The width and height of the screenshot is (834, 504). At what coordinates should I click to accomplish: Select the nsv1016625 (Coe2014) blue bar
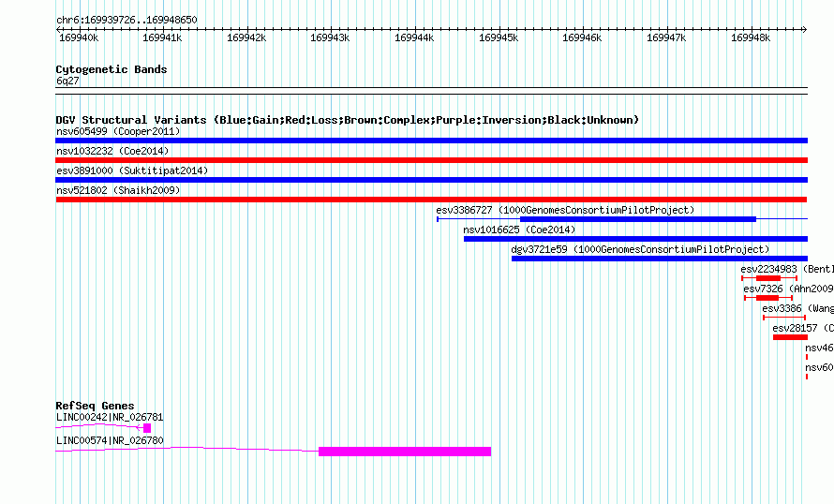coord(635,239)
